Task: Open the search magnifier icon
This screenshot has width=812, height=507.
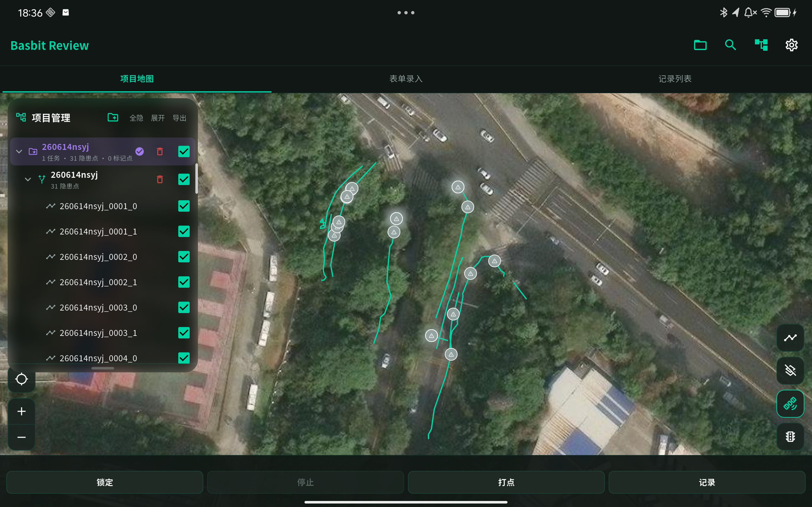Action: [730, 45]
